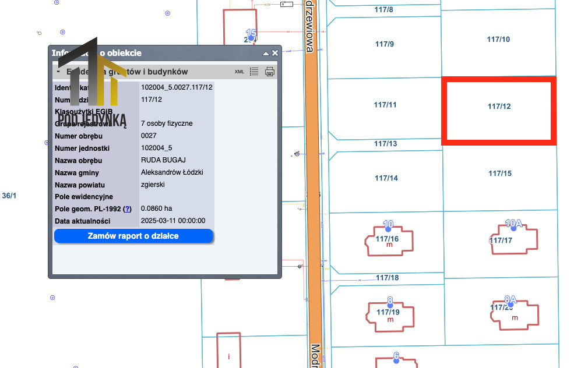Collapse the info panel with up arrow

tap(266, 54)
